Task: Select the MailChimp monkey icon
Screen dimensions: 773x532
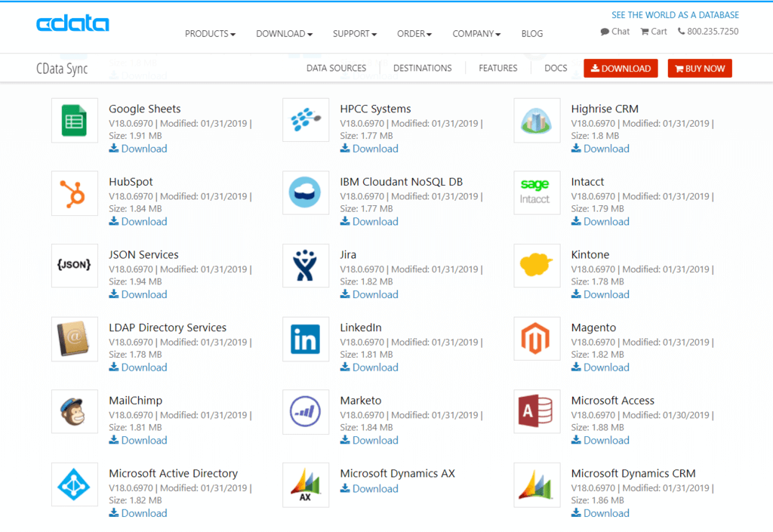Action: click(x=75, y=412)
